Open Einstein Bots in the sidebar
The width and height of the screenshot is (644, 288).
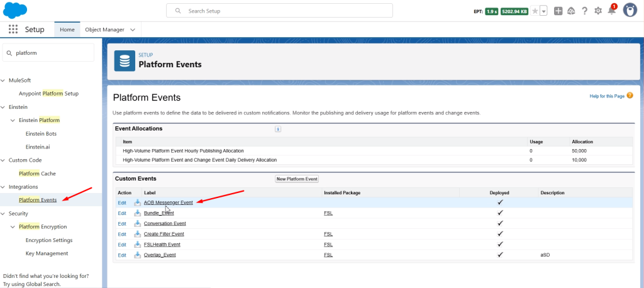click(x=41, y=133)
